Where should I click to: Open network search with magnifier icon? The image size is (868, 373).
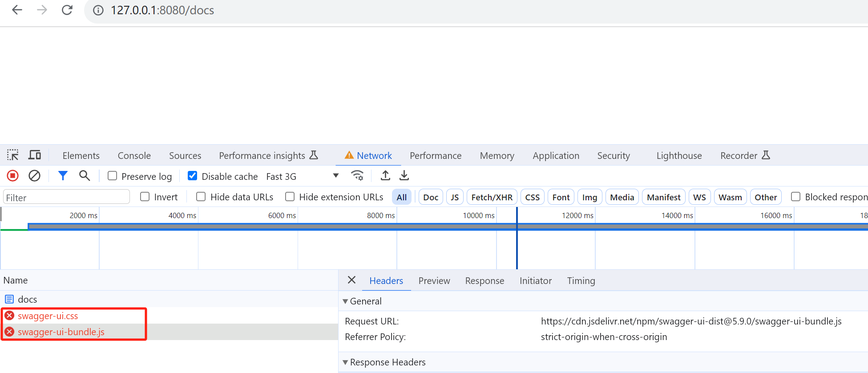click(x=85, y=176)
